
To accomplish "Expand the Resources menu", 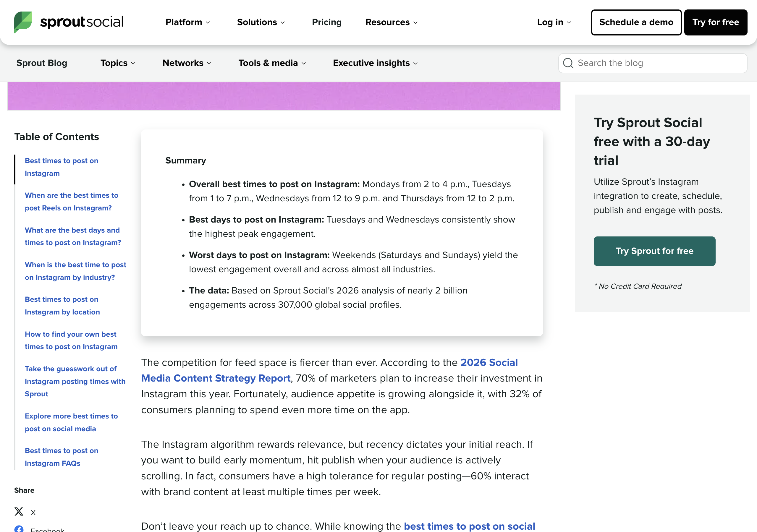I will coord(391,22).
